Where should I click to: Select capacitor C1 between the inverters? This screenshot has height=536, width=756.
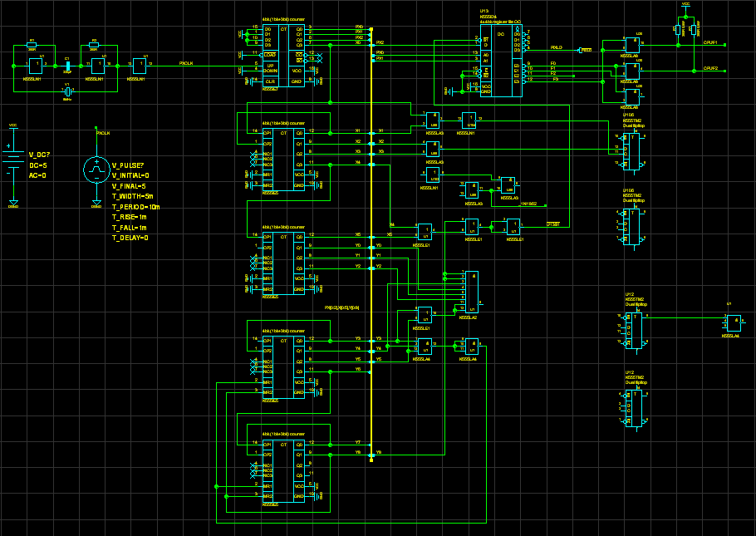point(67,66)
